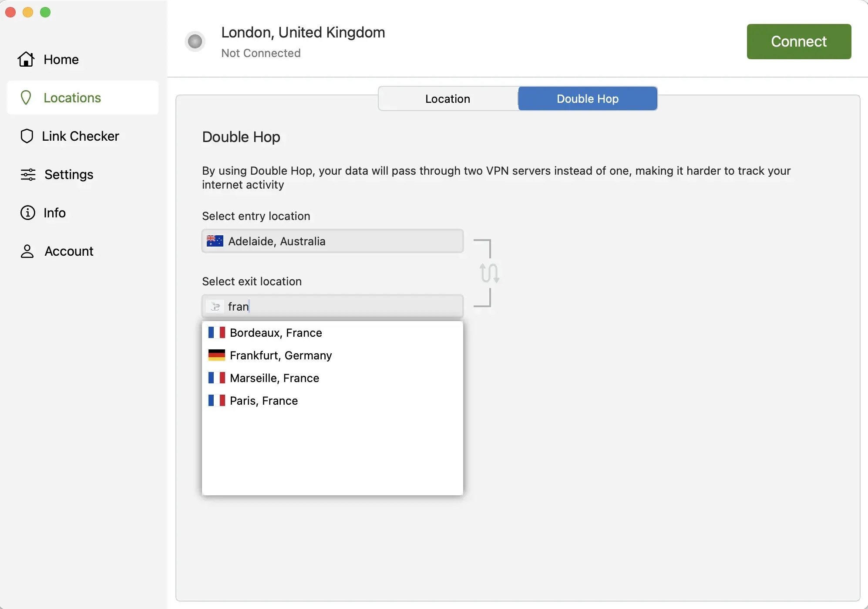This screenshot has width=868, height=609.
Task: Click the placeholder flag icon in exit field
Action: coord(215,306)
